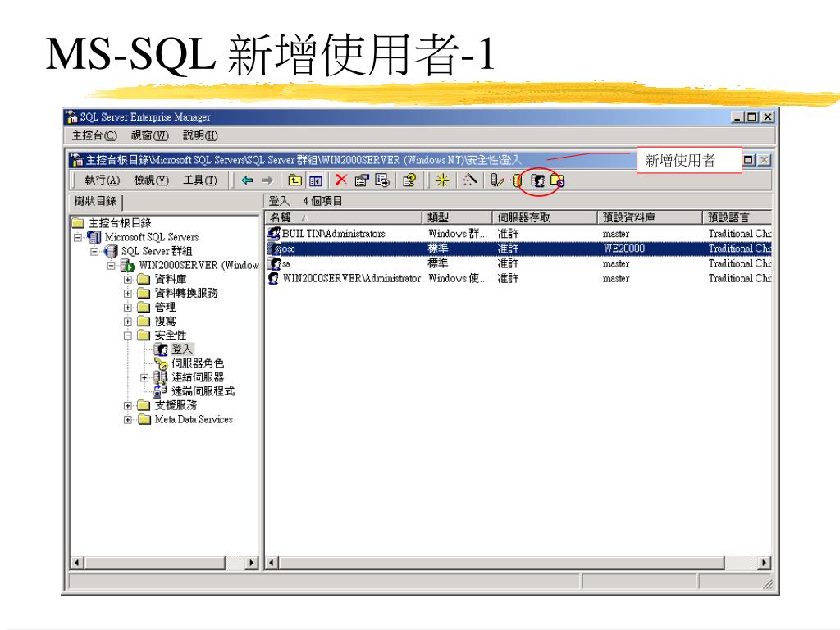Select the 遠端伺服程式 tree item
This screenshot has width=840, height=630.
tap(203, 391)
